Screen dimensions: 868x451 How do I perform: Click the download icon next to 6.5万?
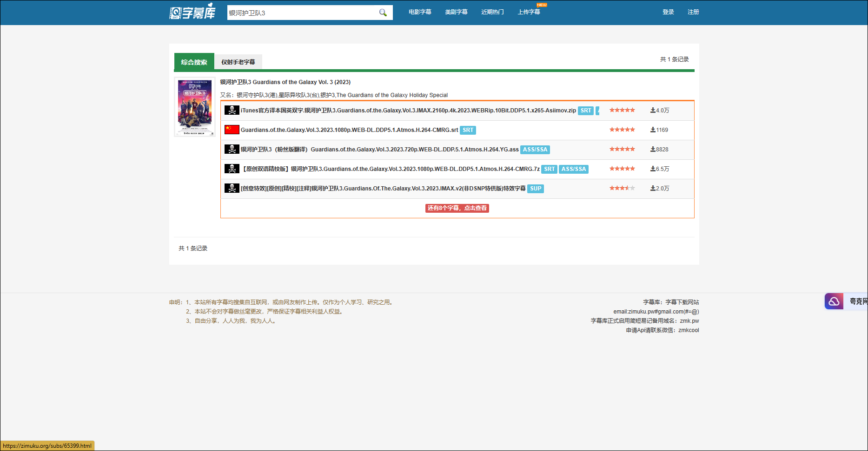pyautogui.click(x=653, y=169)
